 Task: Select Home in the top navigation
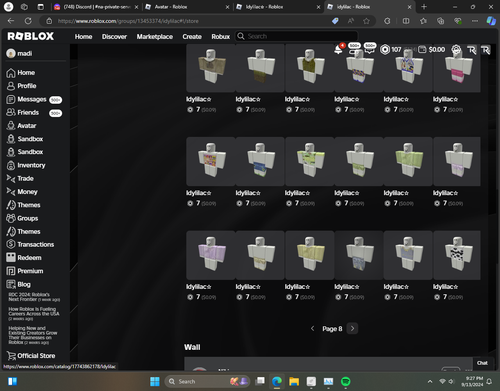tap(83, 36)
